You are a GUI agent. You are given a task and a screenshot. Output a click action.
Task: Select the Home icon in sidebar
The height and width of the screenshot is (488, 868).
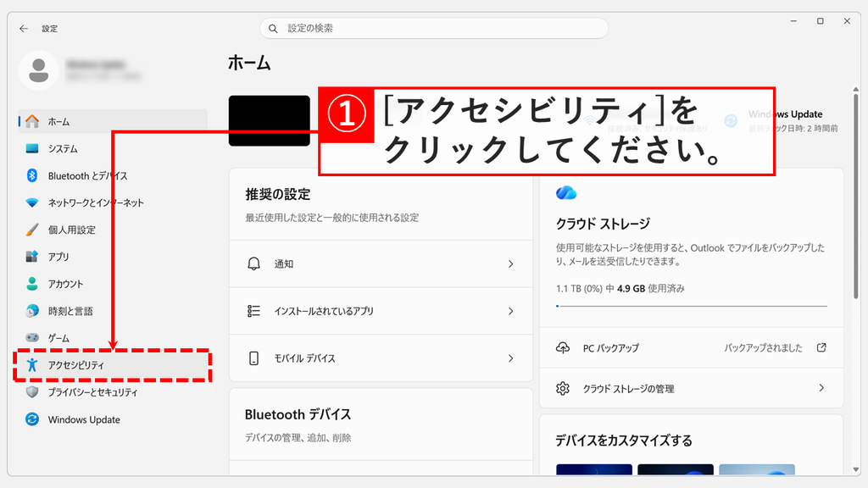click(32, 121)
